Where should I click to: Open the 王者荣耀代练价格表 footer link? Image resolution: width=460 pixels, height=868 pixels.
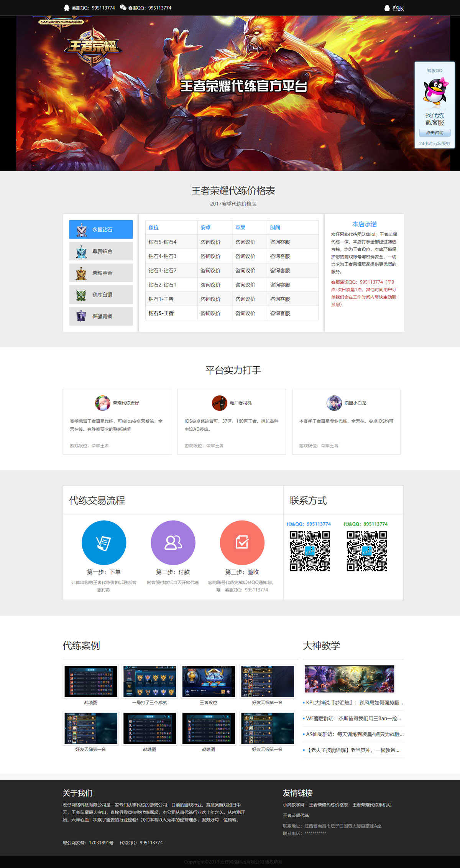point(329,805)
